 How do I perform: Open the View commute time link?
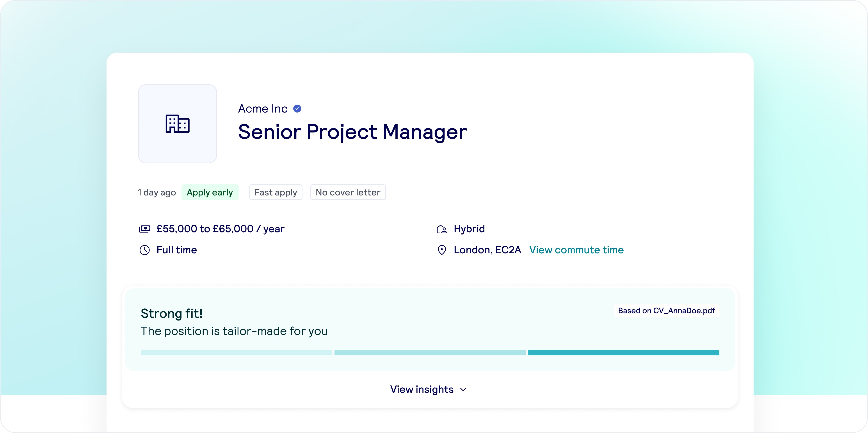576,250
